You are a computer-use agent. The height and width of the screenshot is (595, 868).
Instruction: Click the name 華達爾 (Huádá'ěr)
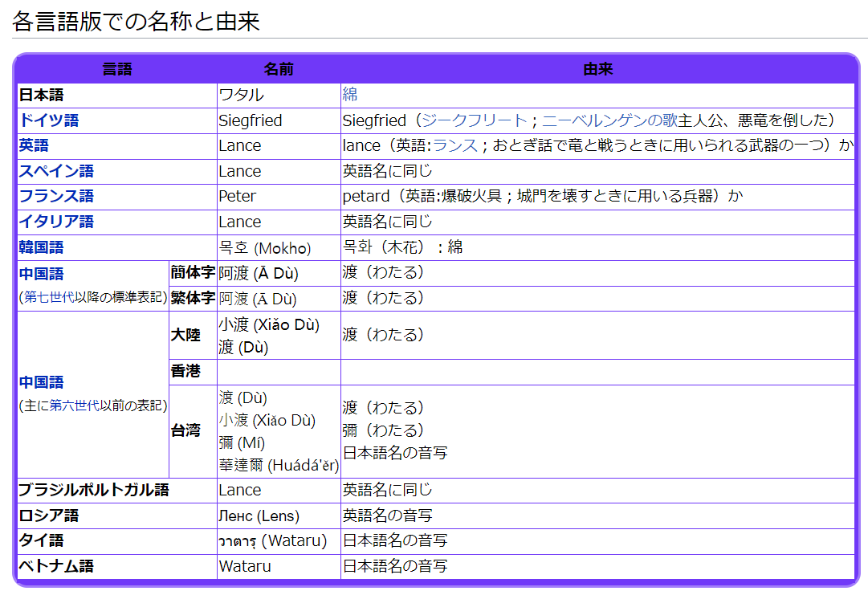[x=279, y=466]
